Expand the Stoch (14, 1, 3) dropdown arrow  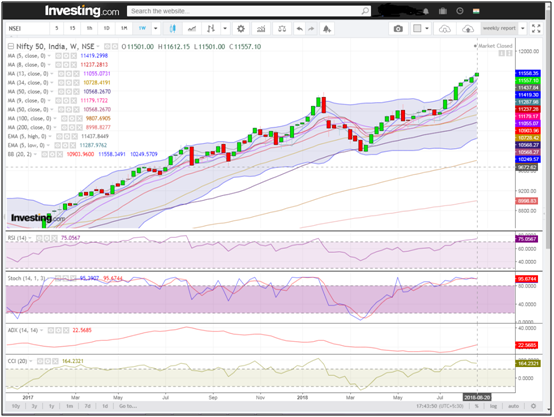[49, 278]
